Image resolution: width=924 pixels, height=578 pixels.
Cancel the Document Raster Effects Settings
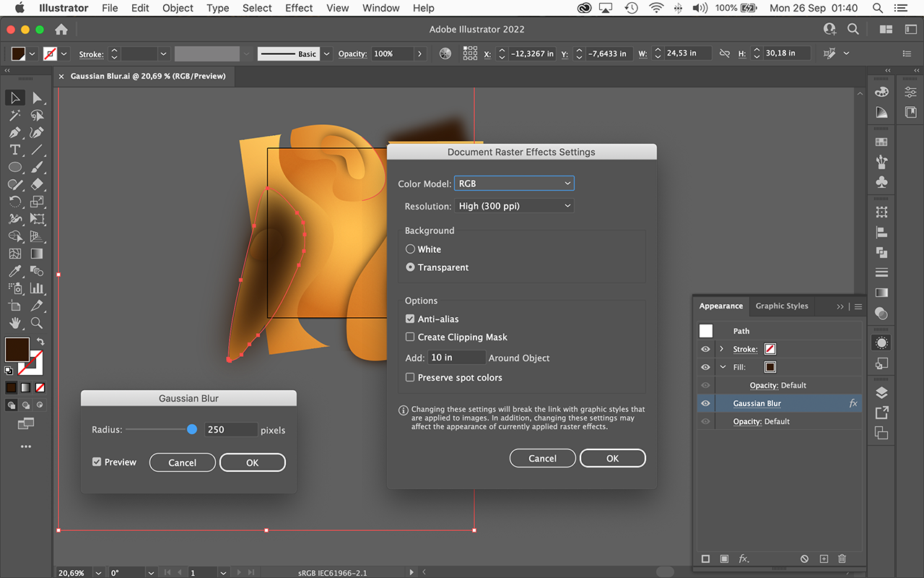tap(542, 459)
